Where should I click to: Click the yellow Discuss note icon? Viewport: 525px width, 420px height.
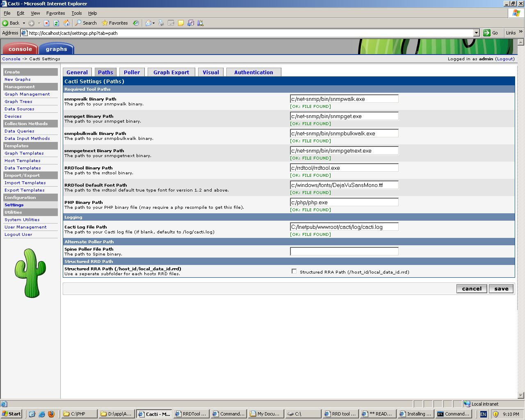coord(180,23)
